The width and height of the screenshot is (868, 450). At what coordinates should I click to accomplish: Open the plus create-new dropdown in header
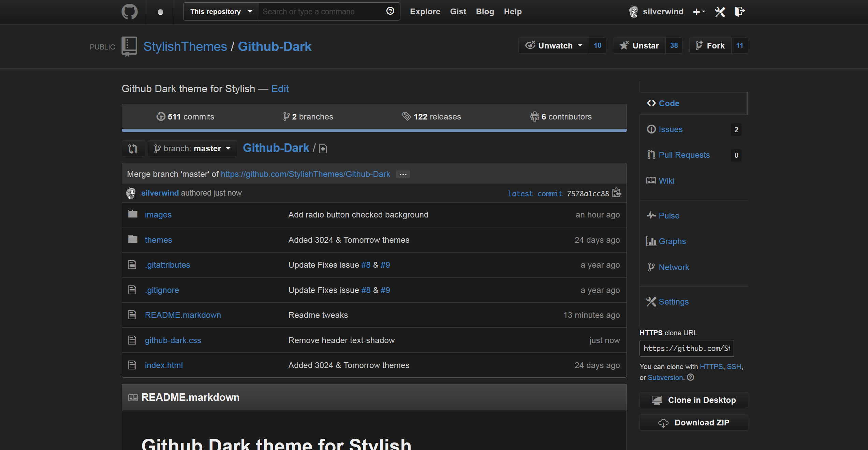coord(699,12)
